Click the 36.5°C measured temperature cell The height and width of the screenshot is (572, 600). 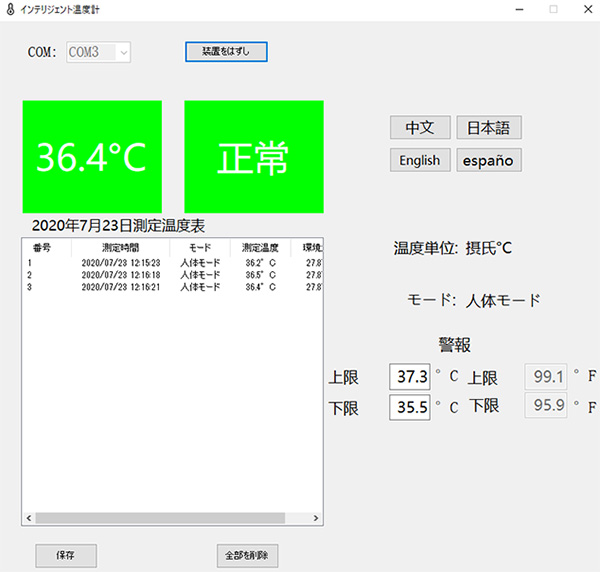[260, 275]
